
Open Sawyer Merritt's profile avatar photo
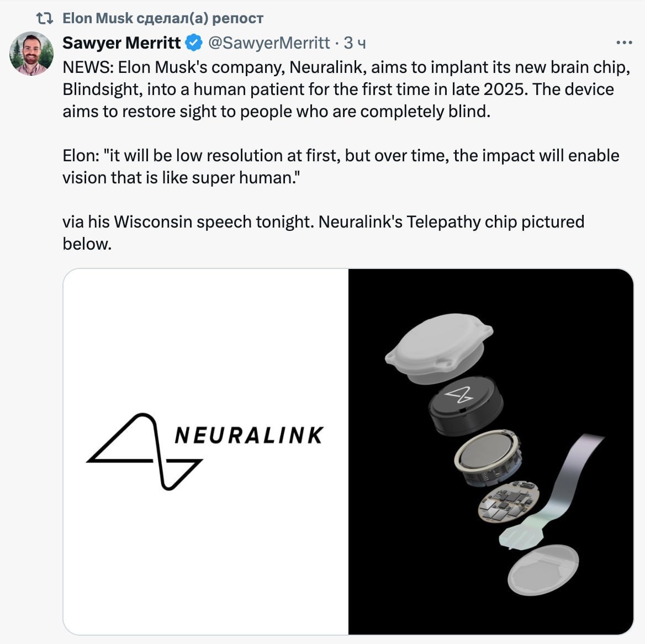click(31, 54)
